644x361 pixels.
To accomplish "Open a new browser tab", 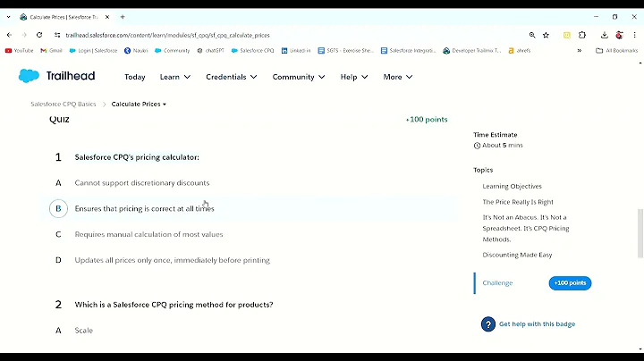I will pyautogui.click(x=123, y=17).
